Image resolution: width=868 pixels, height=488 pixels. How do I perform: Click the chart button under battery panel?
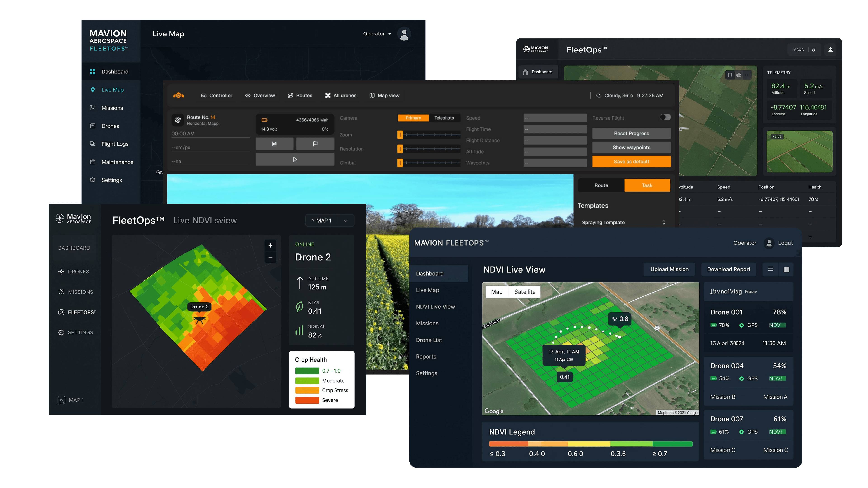(274, 144)
